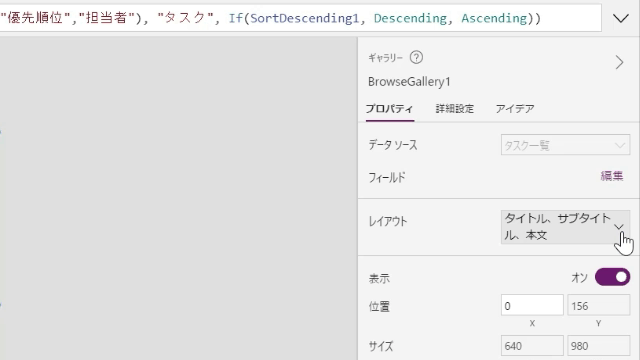Click the フィールド property label
The height and width of the screenshot is (360, 640).
[387, 177]
